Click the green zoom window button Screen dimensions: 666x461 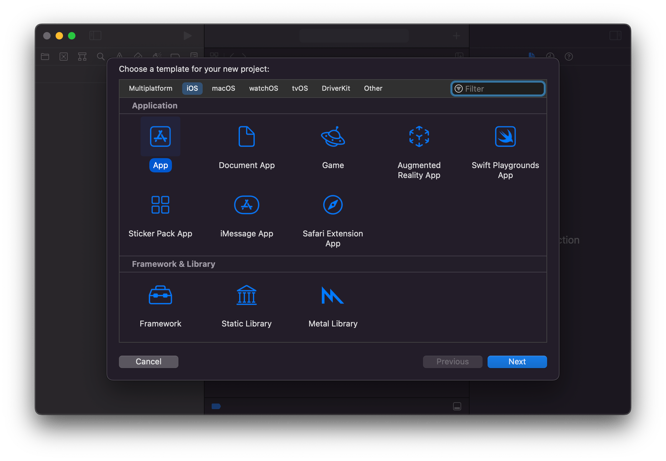click(x=72, y=36)
